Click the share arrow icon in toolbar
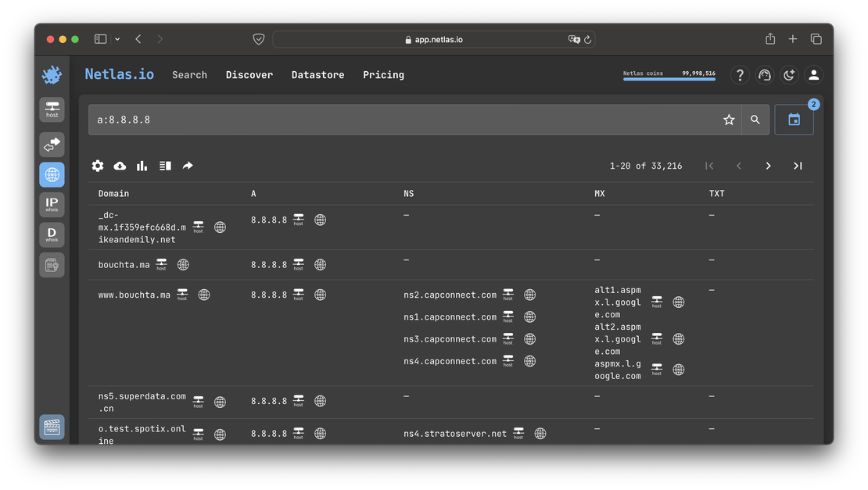 pos(188,166)
